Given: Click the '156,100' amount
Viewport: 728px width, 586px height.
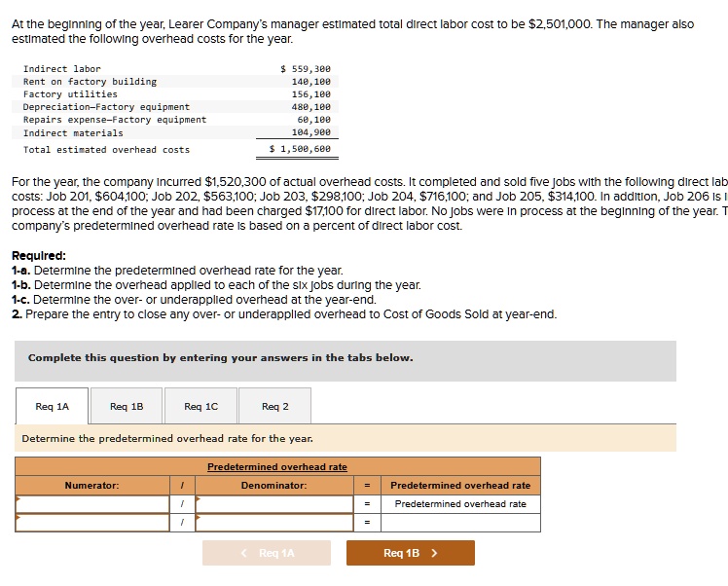Looking at the screenshot, I should 311,93.
